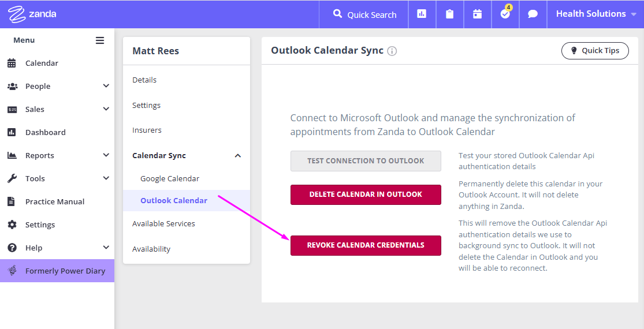Open the chat messages icon
644x329 pixels.
[x=533, y=14]
